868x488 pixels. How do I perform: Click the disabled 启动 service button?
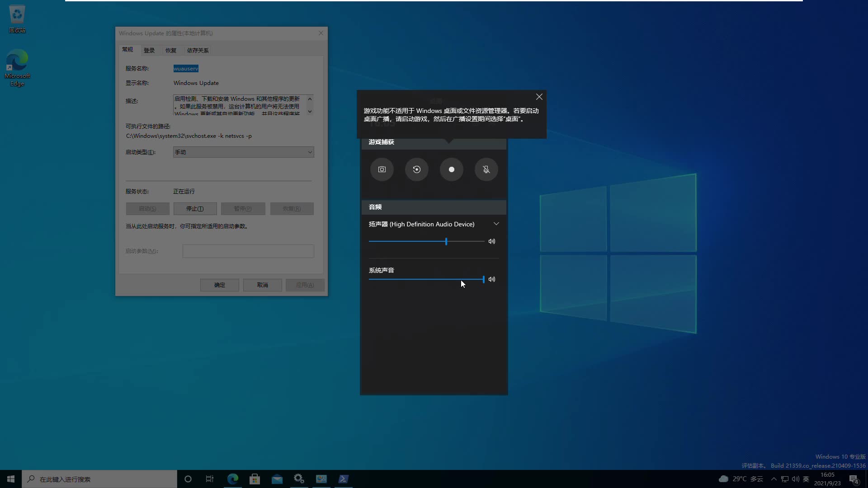click(147, 209)
